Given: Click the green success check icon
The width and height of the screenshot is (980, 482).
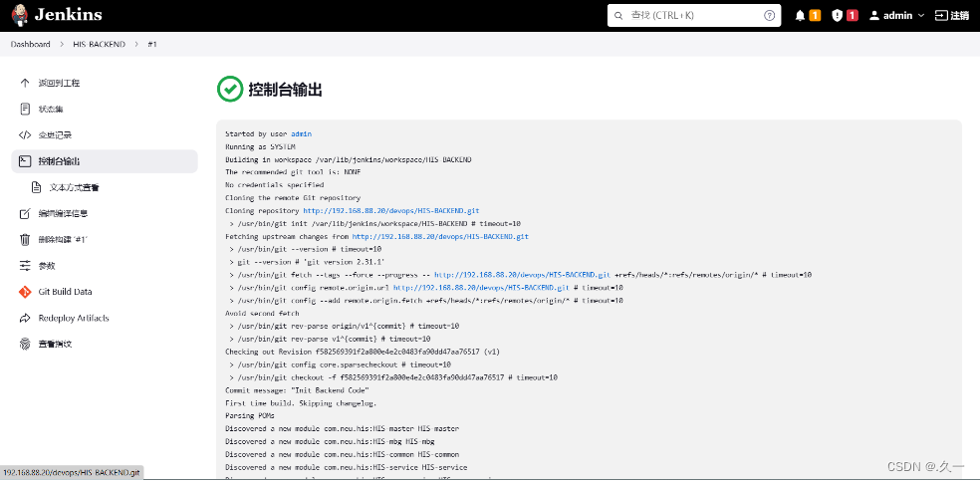Looking at the screenshot, I should pyautogui.click(x=229, y=89).
